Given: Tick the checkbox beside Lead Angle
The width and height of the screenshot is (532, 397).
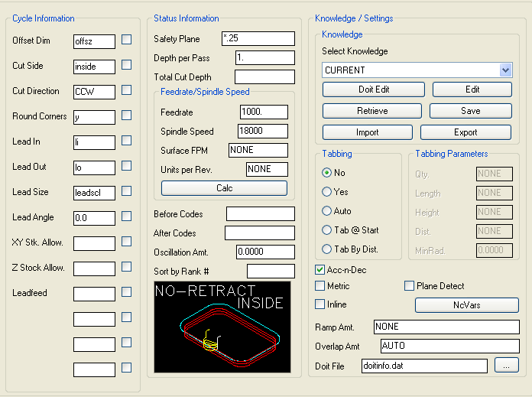Looking at the screenshot, I should coord(127,216).
